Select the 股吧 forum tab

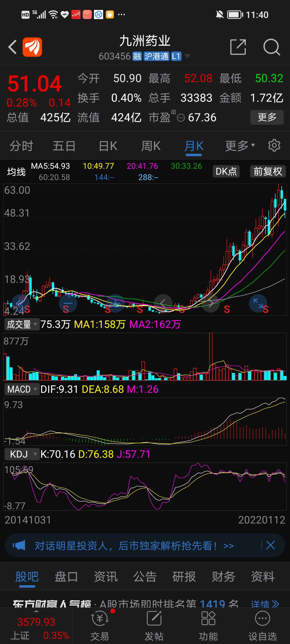(27, 576)
